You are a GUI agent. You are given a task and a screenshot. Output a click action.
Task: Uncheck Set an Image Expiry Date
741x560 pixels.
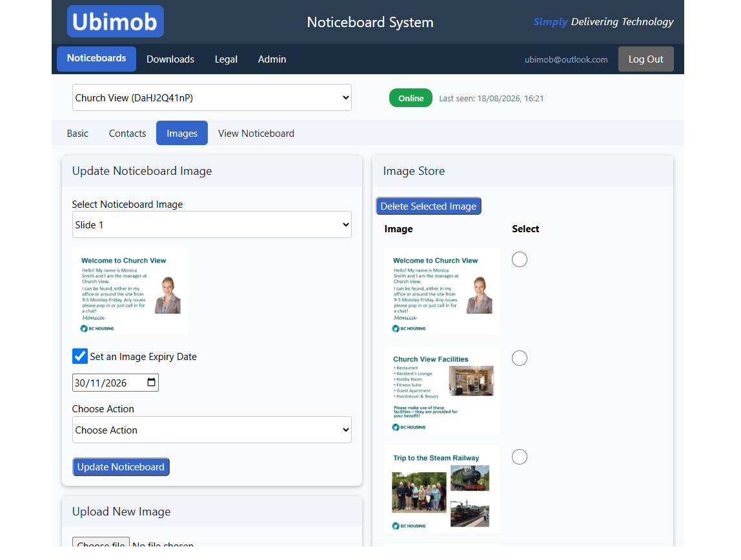(80, 356)
